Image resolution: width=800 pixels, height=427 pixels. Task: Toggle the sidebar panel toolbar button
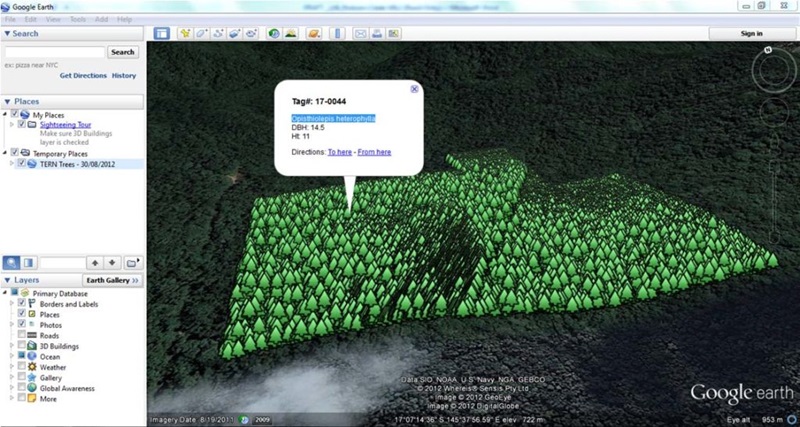162,34
